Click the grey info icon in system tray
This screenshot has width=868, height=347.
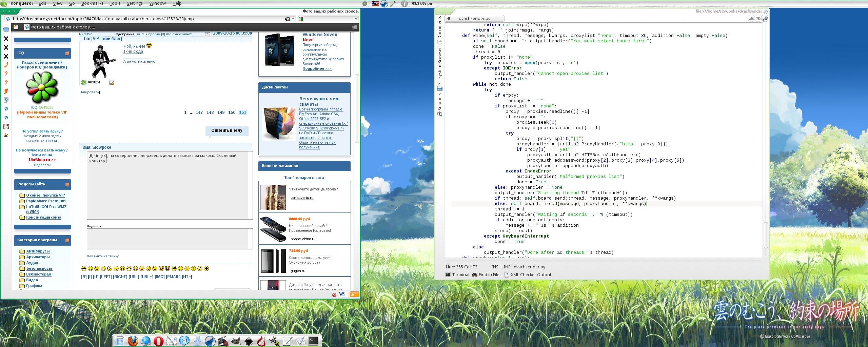[405, 3]
